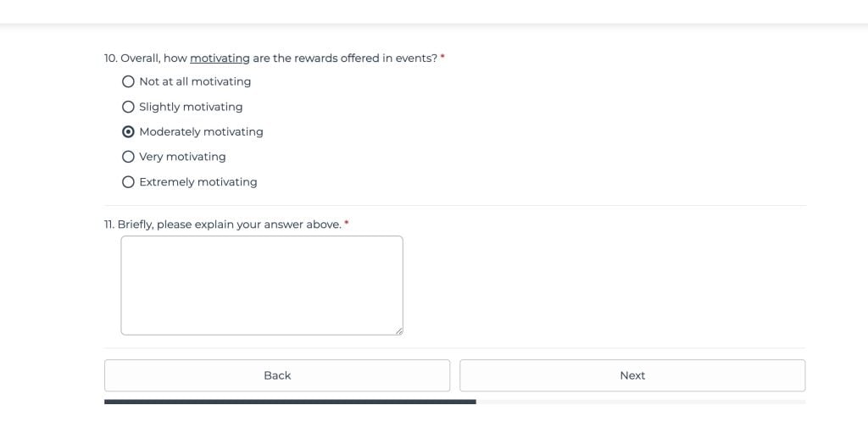Click the selected "Moderately motivating" radio circle
The height and width of the screenshot is (433, 868).
[128, 131]
